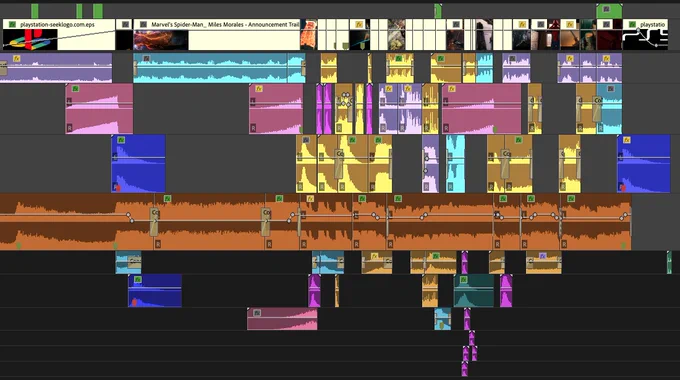Viewport: 680px width, 380px height.
Task: Select cyan clip in the third audio track
Action: [x=455, y=164]
